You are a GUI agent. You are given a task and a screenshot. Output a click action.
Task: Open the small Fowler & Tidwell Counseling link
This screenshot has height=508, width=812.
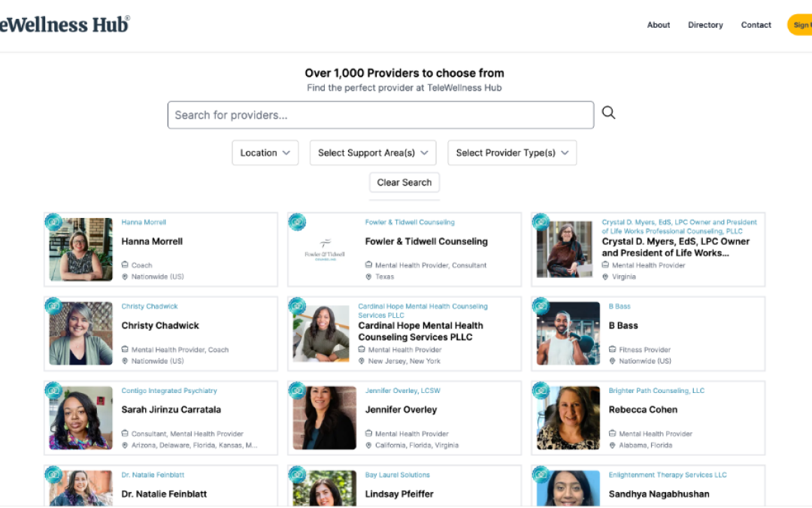410,222
